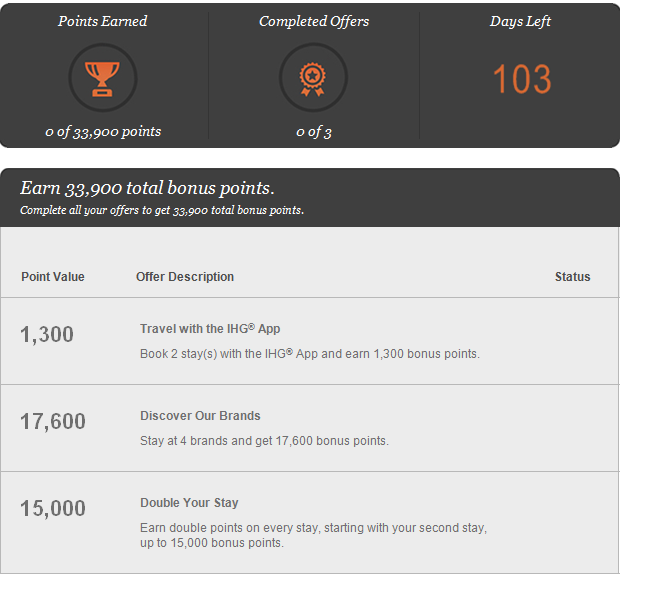Click the 0 of 33,900 points text
The image size is (648, 601).
click(103, 131)
